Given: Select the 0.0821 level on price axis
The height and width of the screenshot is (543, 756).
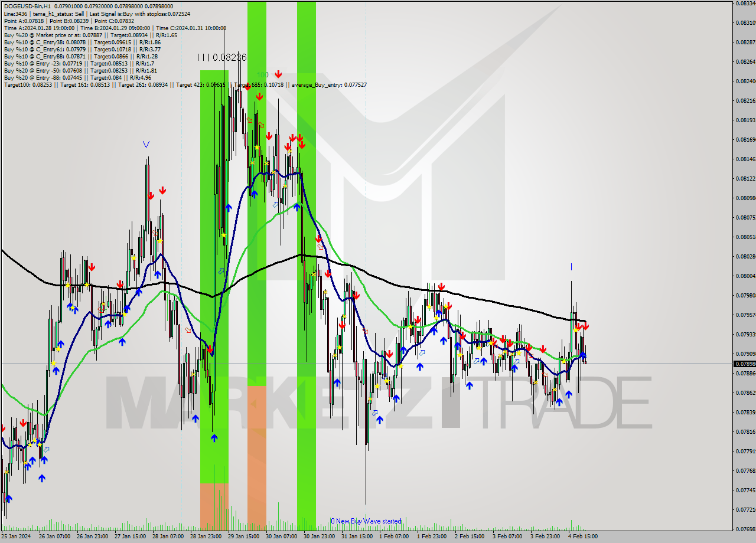Looking at the screenshot, I should (746, 100).
